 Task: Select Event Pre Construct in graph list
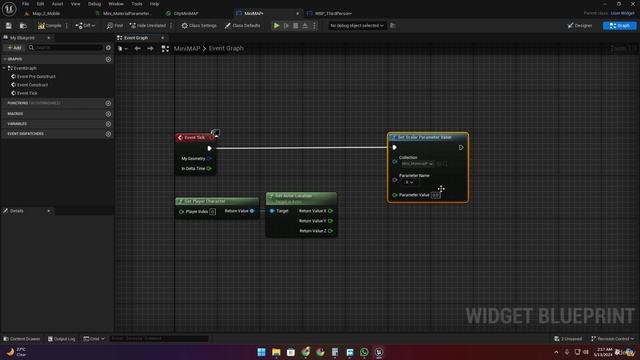pos(36,76)
